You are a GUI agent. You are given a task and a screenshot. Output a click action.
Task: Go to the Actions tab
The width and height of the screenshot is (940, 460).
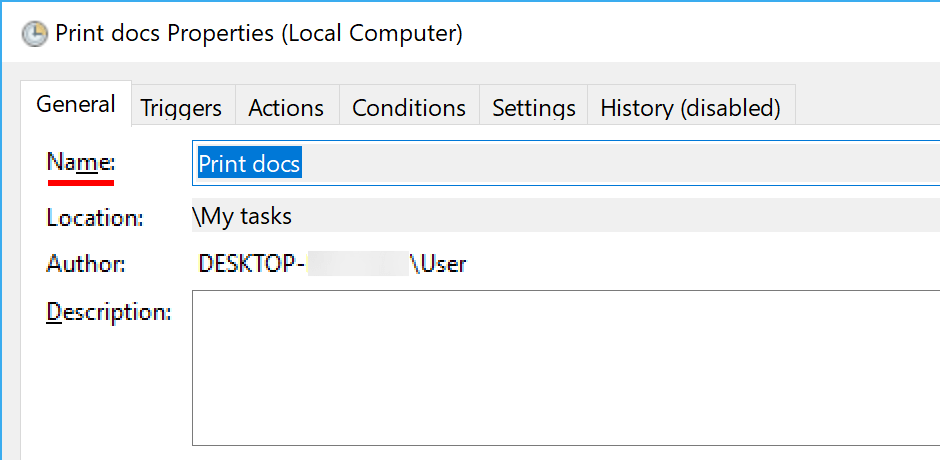pos(286,108)
